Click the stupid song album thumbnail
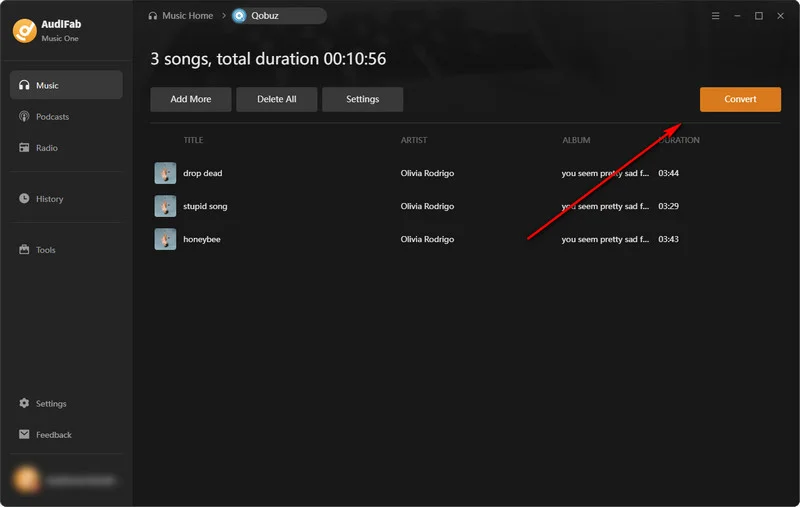 click(165, 206)
